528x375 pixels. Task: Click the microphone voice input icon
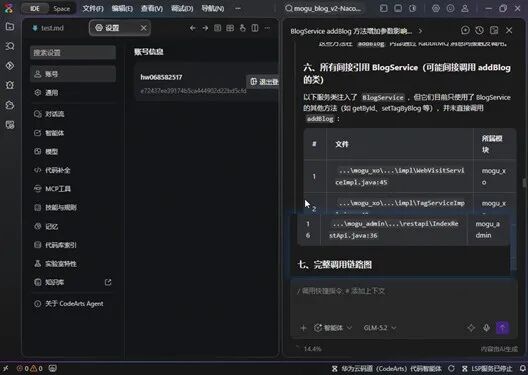pos(486,328)
